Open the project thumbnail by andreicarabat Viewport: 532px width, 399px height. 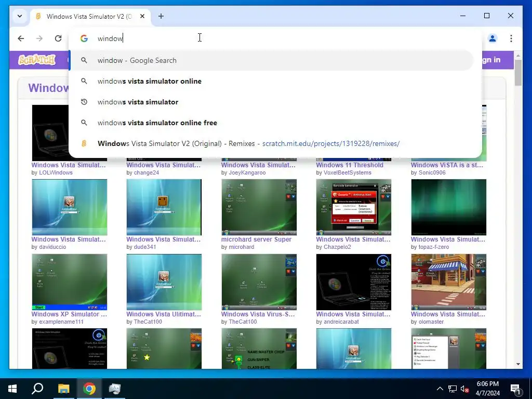353,282
